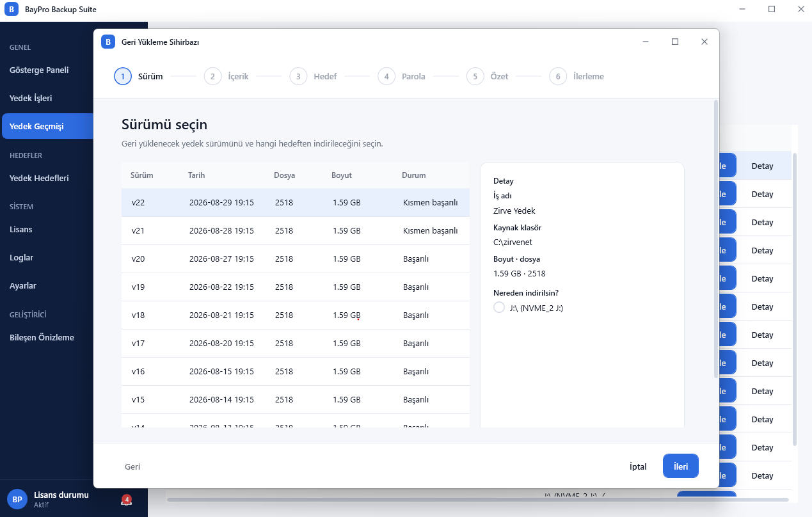Image resolution: width=812 pixels, height=517 pixels.
Task: Click the İptal button
Action: tap(638, 466)
